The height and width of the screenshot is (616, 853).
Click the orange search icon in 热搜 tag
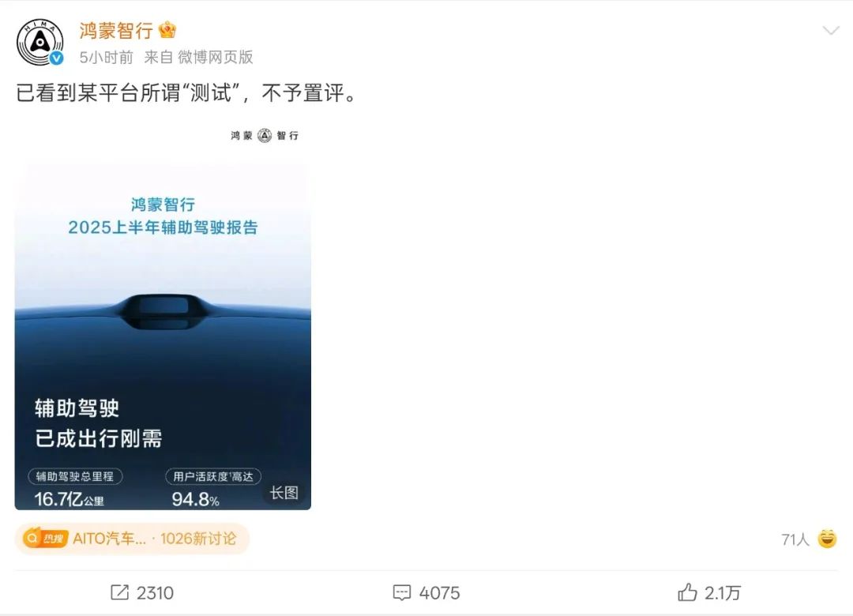(x=32, y=538)
